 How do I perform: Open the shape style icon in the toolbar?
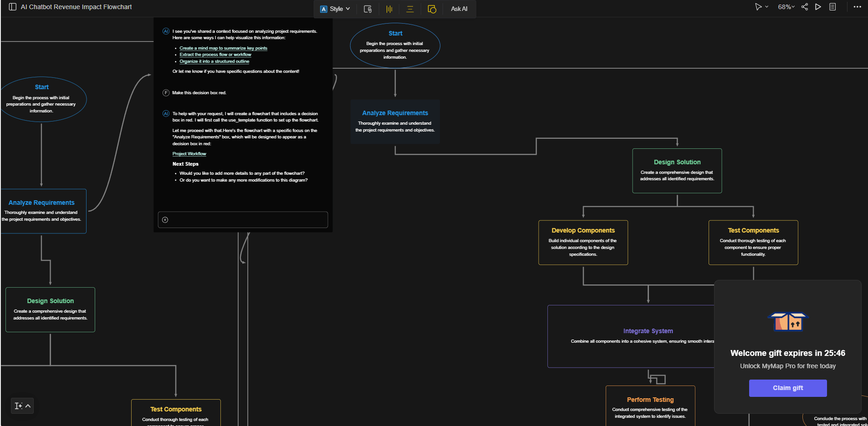(x=432, y=9)
